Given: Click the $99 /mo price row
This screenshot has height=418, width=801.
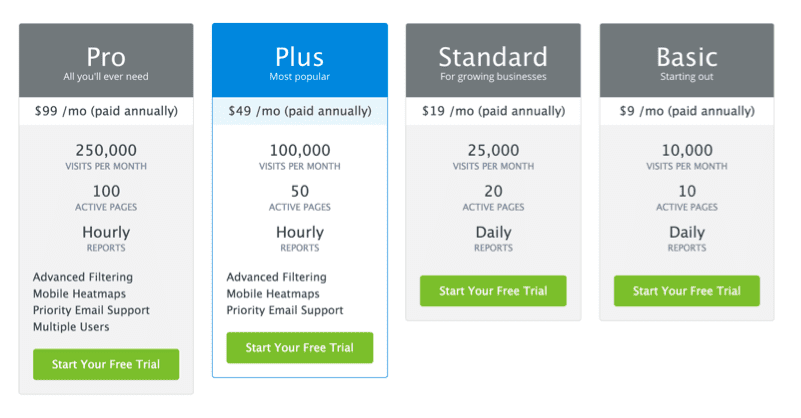Looking at the screenshot, I should tap(106, 111).
